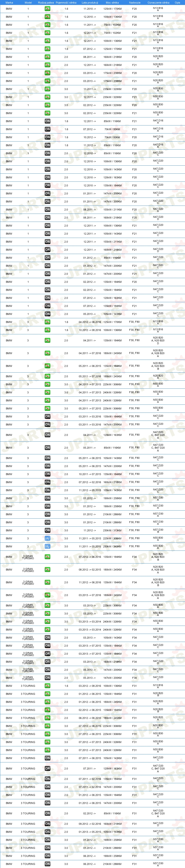Click the '07.2012 -> 02.2016' date cell
The width and height of the screenshot is (185, 868).
tap(90, 482)
